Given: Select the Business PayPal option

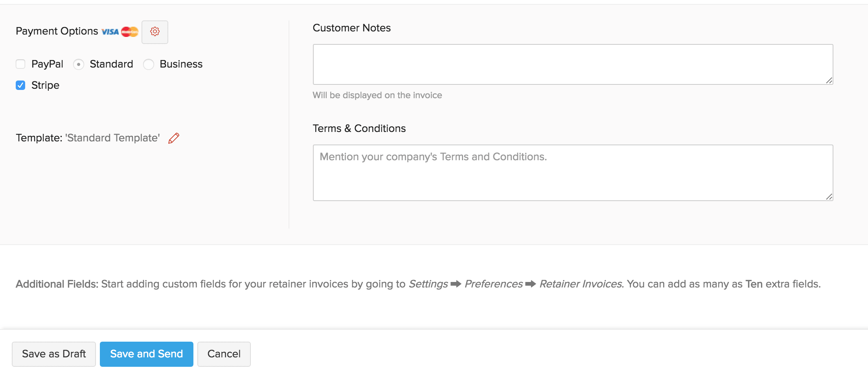Looking at the screenshot, I should [x=148, y=64].
